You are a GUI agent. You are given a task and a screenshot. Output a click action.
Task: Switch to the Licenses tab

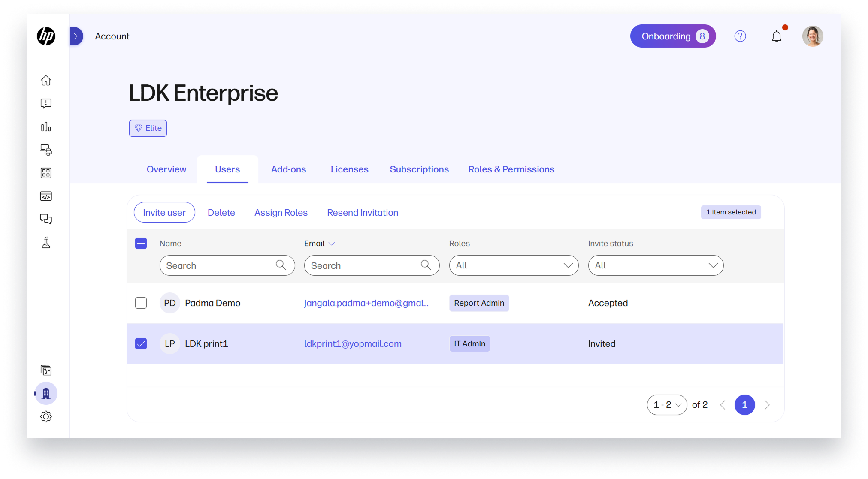(349, 169)
